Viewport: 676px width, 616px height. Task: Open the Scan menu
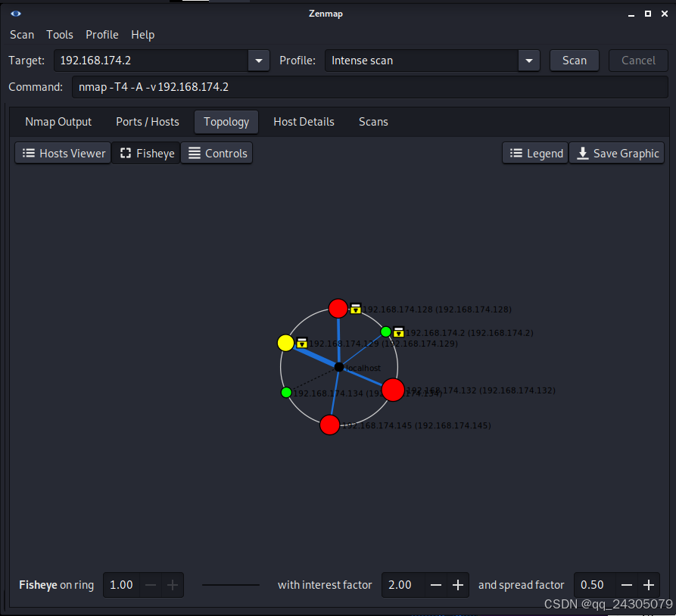point(22,35)
